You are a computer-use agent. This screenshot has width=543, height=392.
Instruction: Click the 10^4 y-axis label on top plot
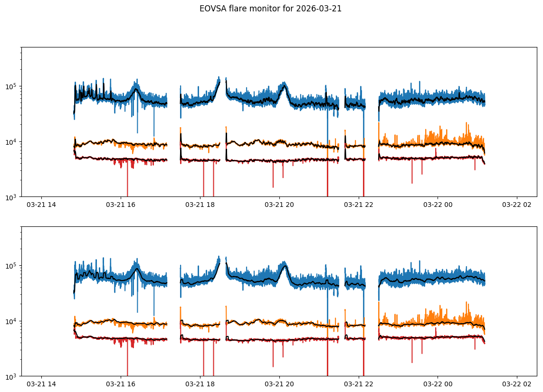pos(11,141)
